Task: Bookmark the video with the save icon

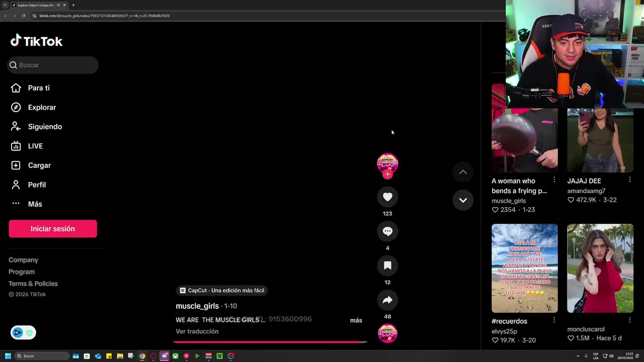Action: coord(387,265)
